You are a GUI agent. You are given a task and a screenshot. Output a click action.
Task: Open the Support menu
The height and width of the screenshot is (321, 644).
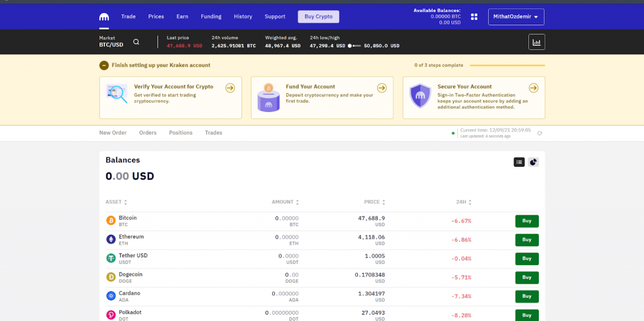[x=275, y=17]
